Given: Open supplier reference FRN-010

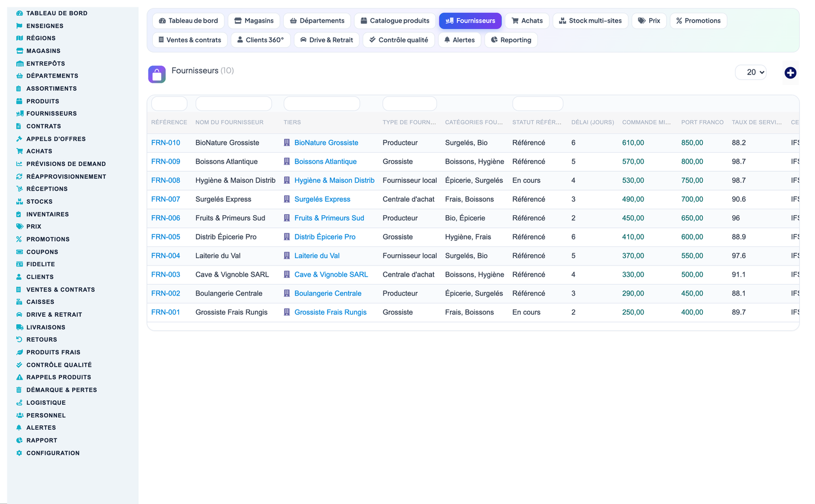Looking at the screenshot, I should pos(166,143).
